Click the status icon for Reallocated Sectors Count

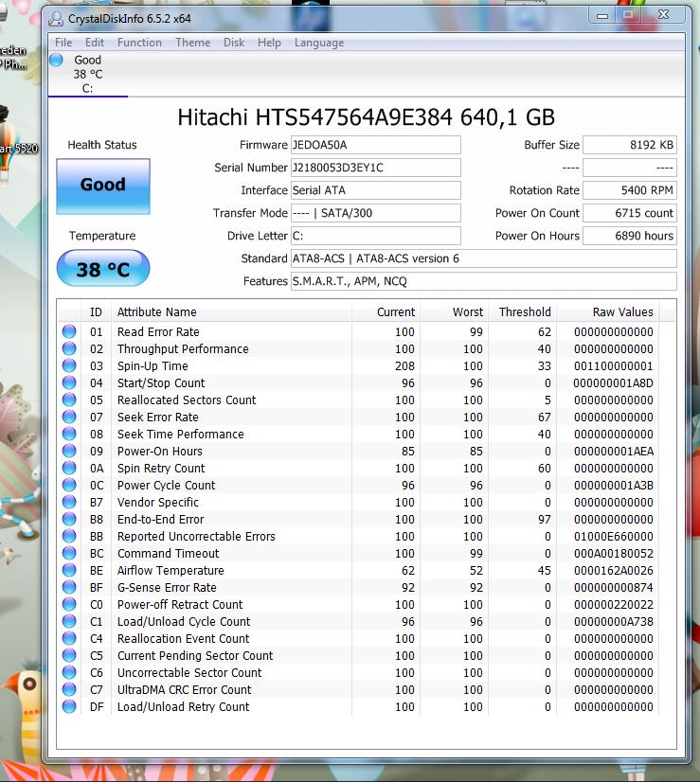(69, 400)
